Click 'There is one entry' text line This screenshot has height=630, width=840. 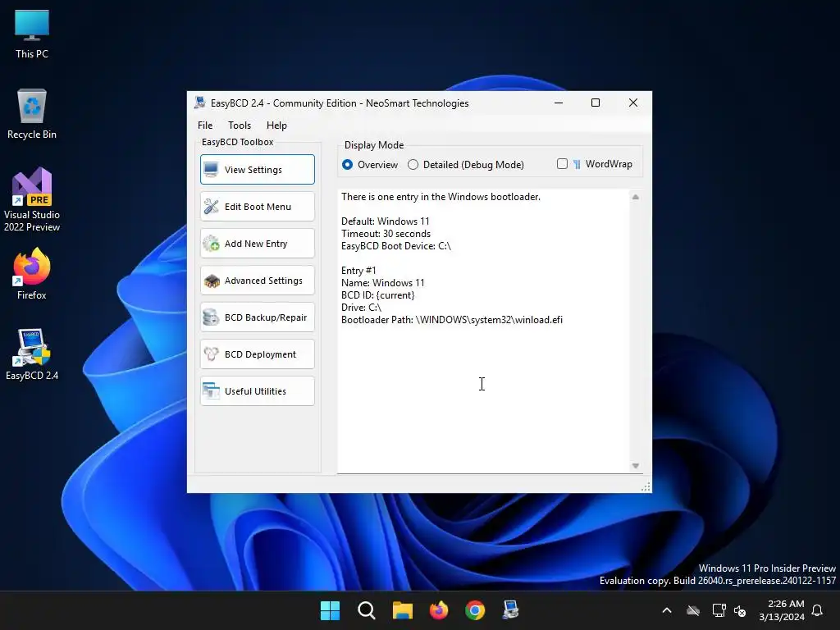coord(441,197)
